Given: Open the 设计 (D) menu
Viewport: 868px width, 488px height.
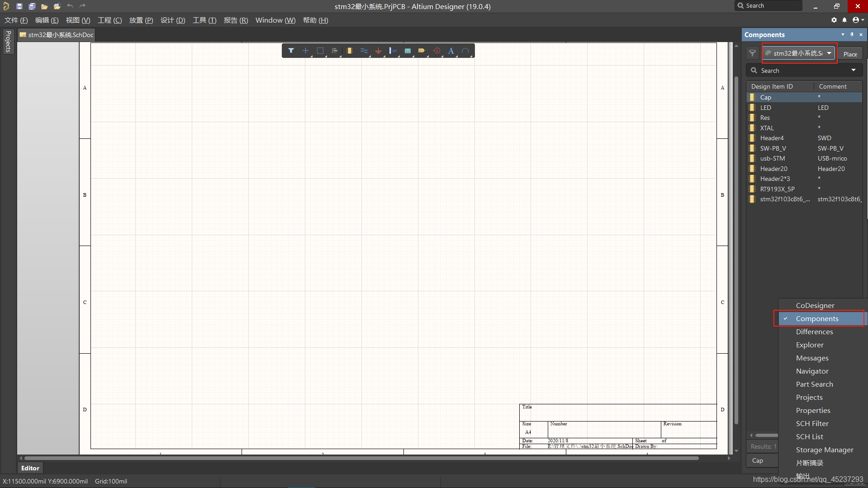Looking at the screenshot, I should pos(173,20).
